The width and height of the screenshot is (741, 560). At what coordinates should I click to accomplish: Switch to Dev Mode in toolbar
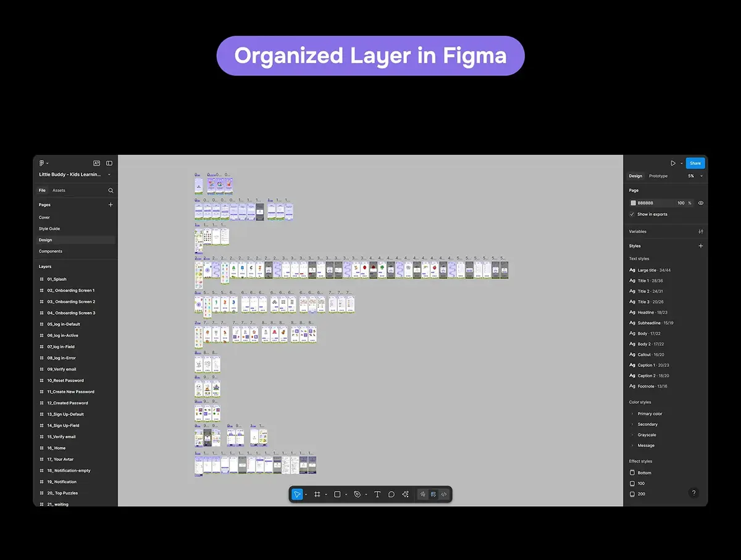tap(444, 495)
